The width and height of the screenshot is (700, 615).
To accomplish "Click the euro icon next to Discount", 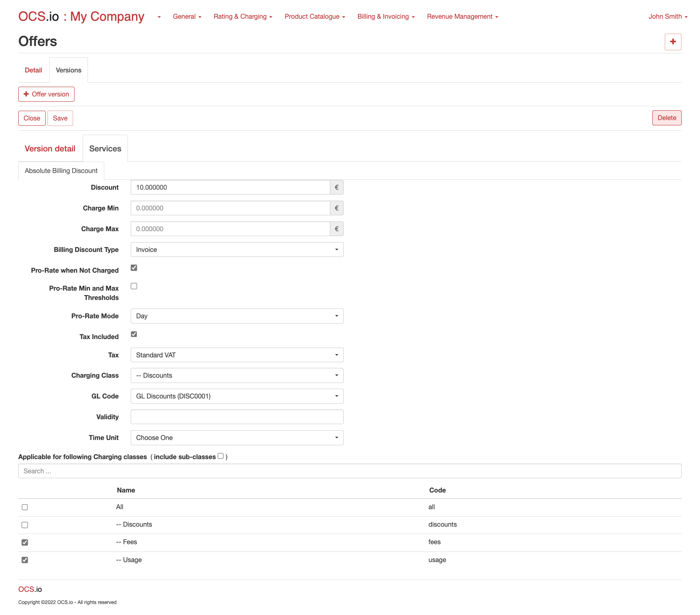I will 336,187.
